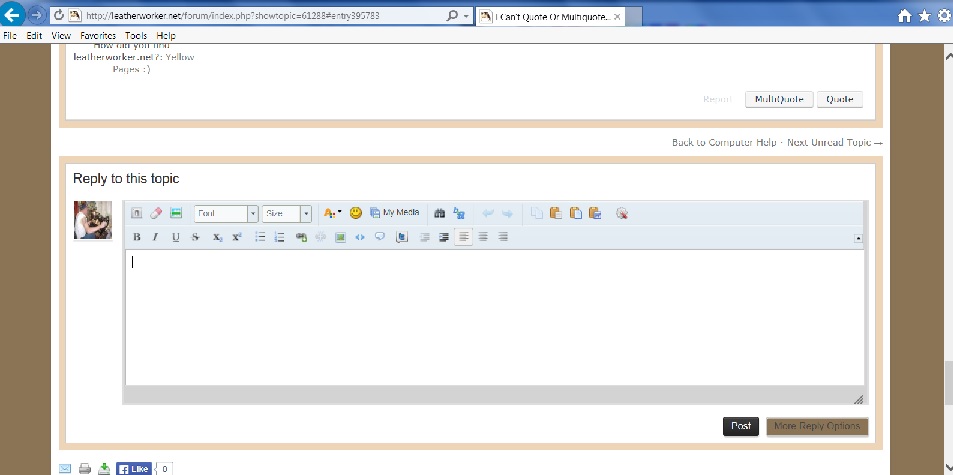Open the text color picker
This screenshot has width=953, height=475.
point(332,213)
